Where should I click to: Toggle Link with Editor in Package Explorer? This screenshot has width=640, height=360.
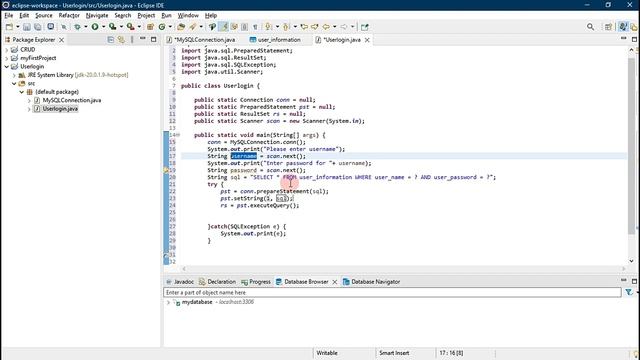pos(121,40)
